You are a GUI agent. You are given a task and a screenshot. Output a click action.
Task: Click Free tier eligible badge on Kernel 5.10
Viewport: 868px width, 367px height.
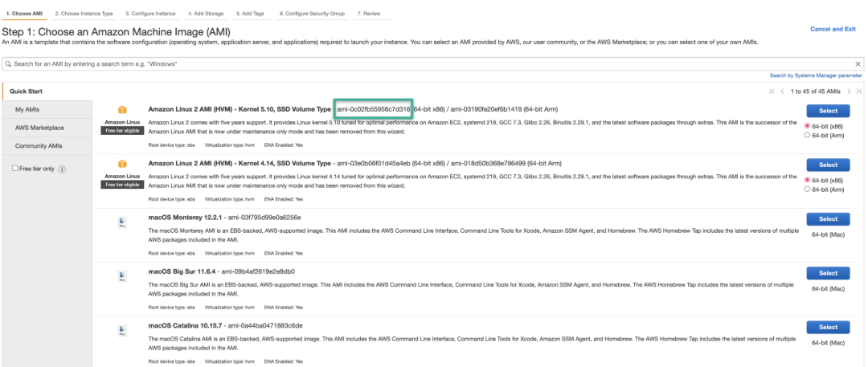[122, 131]
